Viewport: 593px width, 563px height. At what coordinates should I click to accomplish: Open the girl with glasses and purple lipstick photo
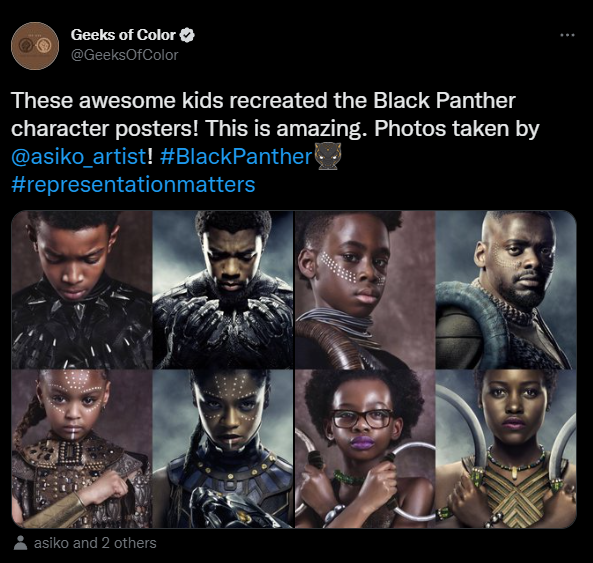pos(365,449)
